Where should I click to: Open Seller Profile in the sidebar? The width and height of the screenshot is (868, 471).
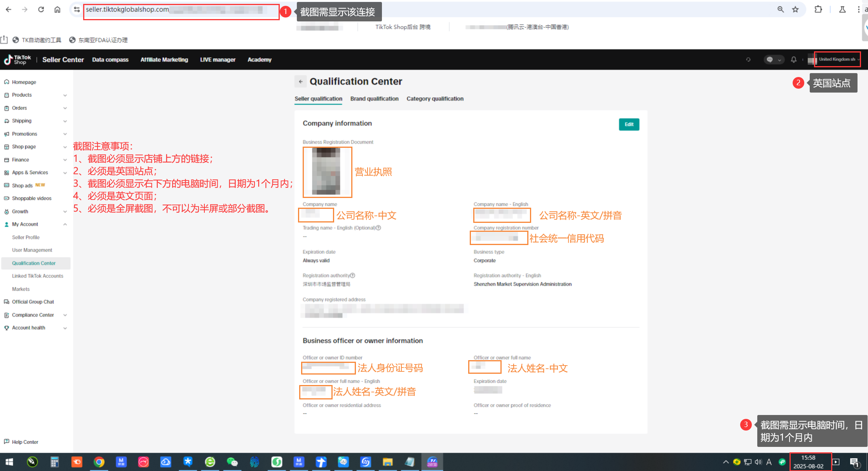[x=26, y=237]
